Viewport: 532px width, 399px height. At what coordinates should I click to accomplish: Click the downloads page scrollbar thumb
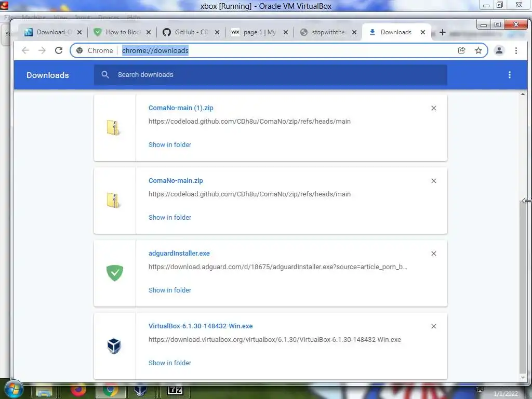coord(523,287)
